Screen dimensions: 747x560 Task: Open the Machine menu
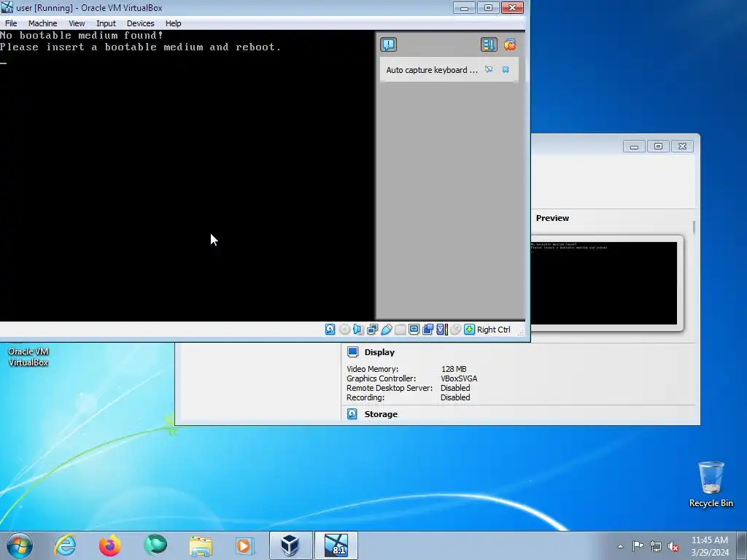[42, 23]
